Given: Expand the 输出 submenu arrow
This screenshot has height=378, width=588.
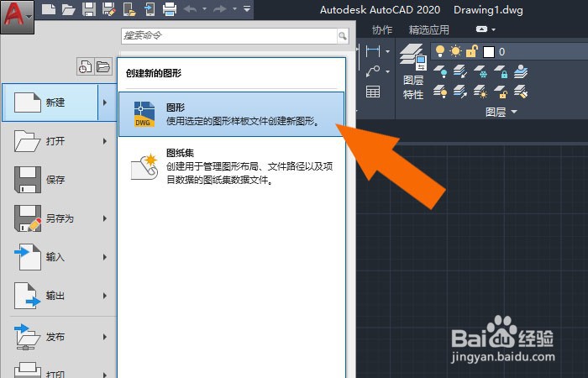Looking at the screenshot, I should [105, 296].
